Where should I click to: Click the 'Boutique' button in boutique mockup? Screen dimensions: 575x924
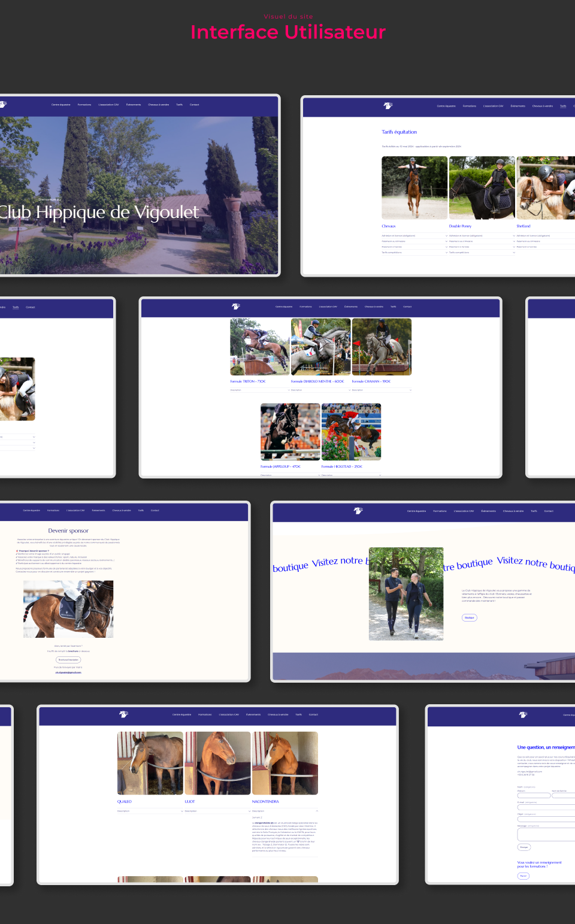point(470,617)
